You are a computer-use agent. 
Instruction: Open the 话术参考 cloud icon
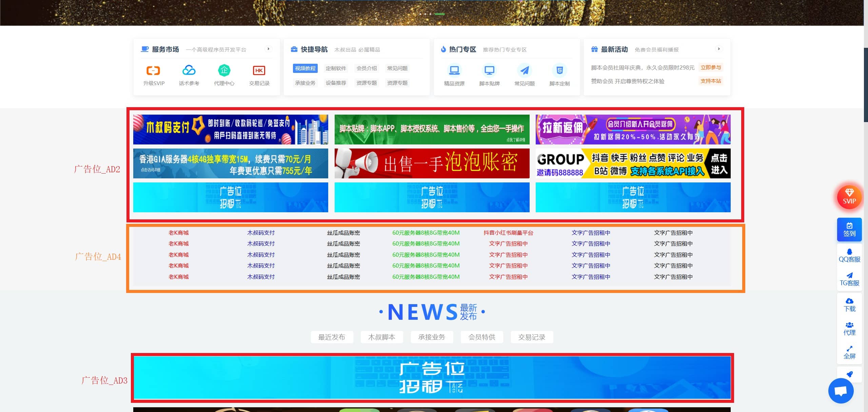[189, 71]
